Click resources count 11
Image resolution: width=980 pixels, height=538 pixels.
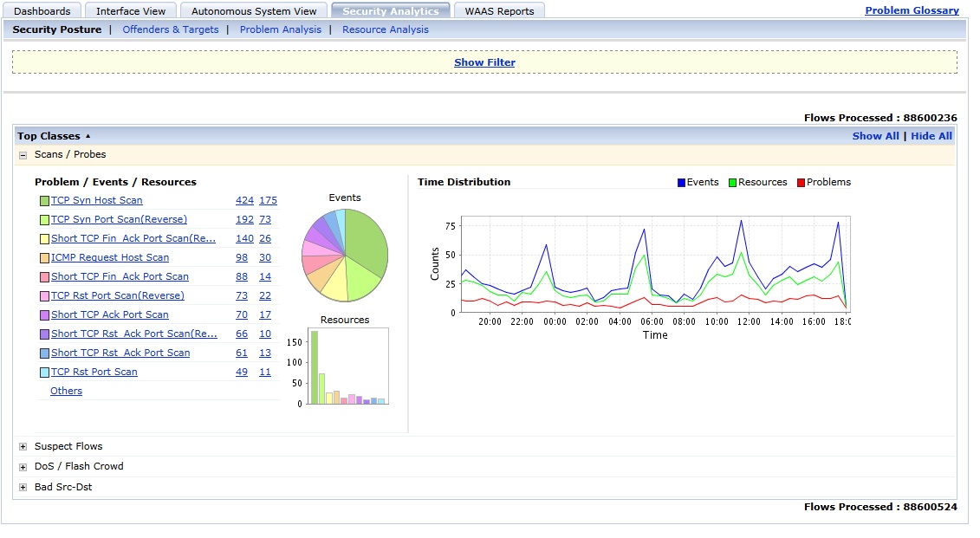point(265,372)
